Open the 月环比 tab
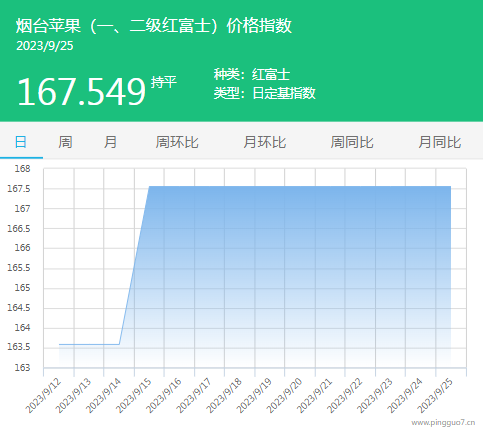Viewport: 483px width, 433px height. coord(265,142)
